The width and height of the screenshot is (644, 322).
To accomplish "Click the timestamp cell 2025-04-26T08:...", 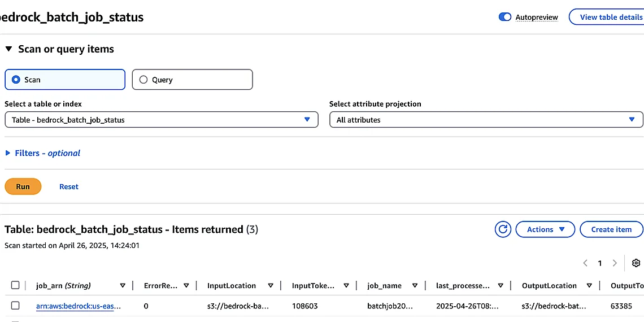I will click(467, 306).
